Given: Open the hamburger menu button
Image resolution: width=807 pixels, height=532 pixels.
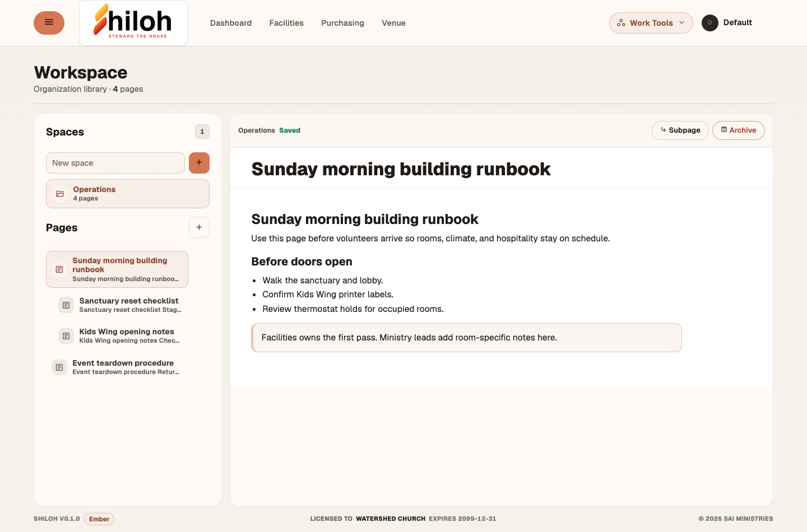Looking at the screenshot, I should tap(49, 23).
